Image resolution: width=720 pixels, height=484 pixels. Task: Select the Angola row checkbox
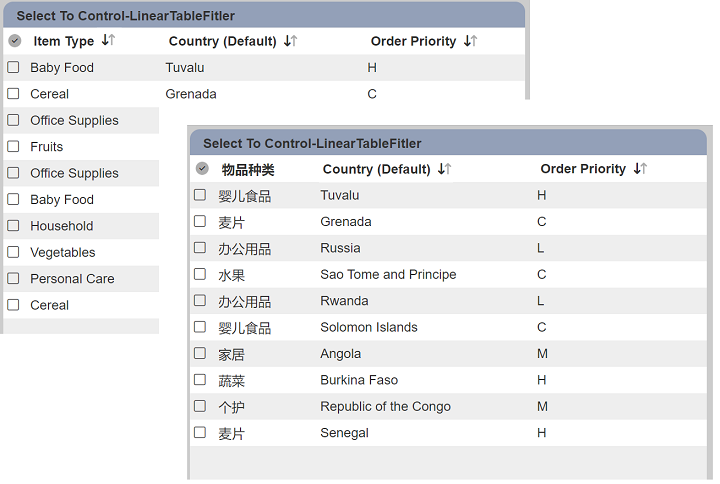click(x=200, y=354)
